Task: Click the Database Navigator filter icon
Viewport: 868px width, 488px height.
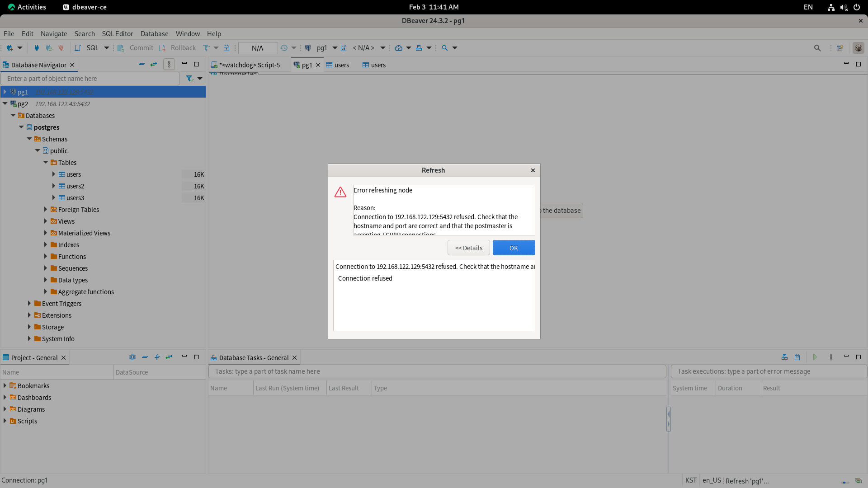Action: click(189, 79)
